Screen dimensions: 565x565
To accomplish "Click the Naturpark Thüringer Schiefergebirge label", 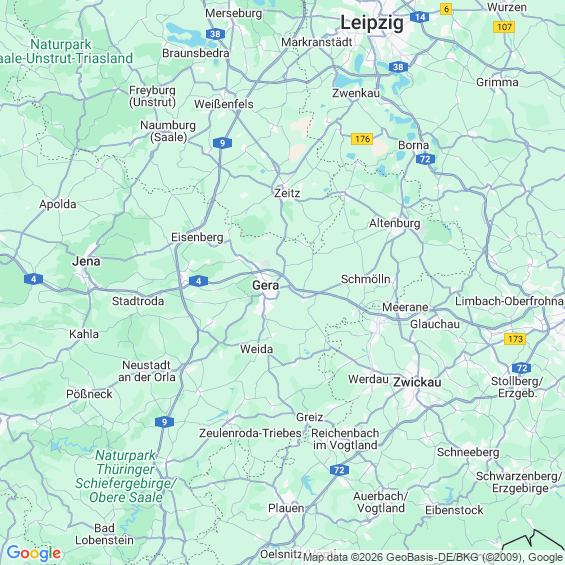I will point(125,476).
